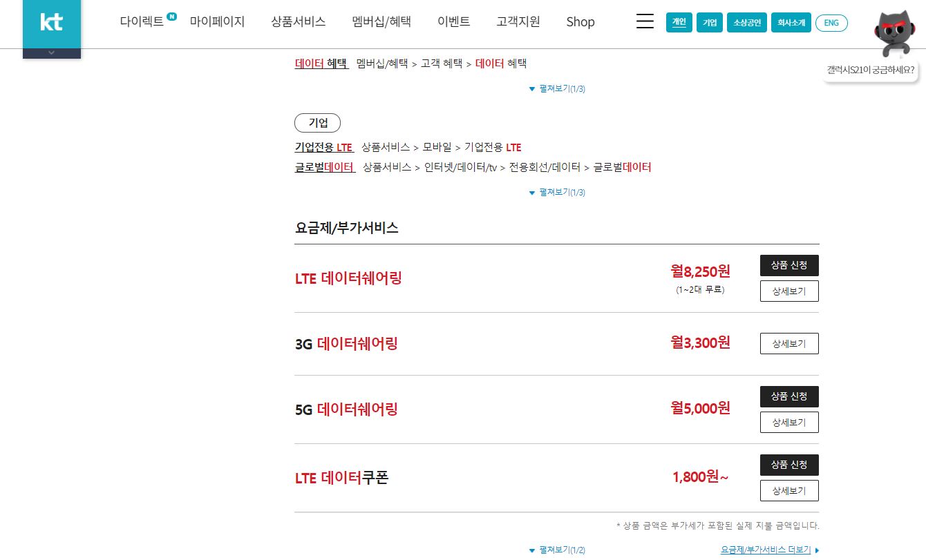Screen dimensions: 926x560
Task: Expand 펼쳐보기(1/2) under the product list
Action: click(557, 550)
